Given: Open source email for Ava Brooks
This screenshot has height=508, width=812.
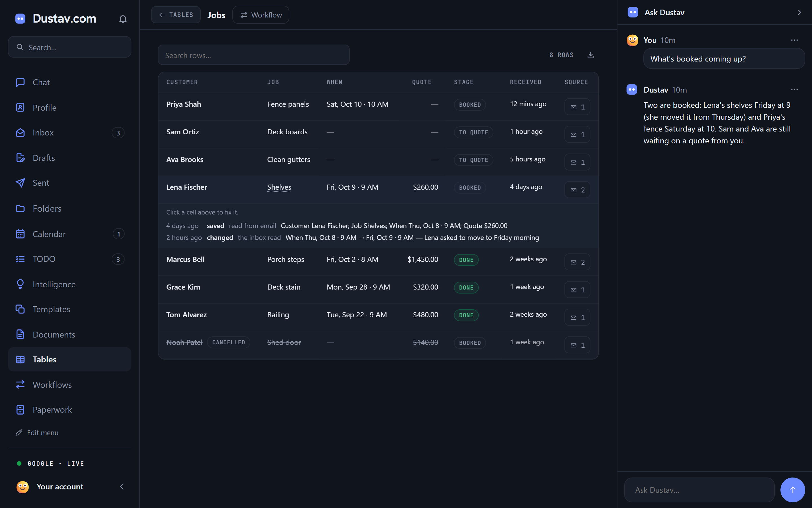Looking at the screenshot, I should pyautogui.click(x=577, y=162).
